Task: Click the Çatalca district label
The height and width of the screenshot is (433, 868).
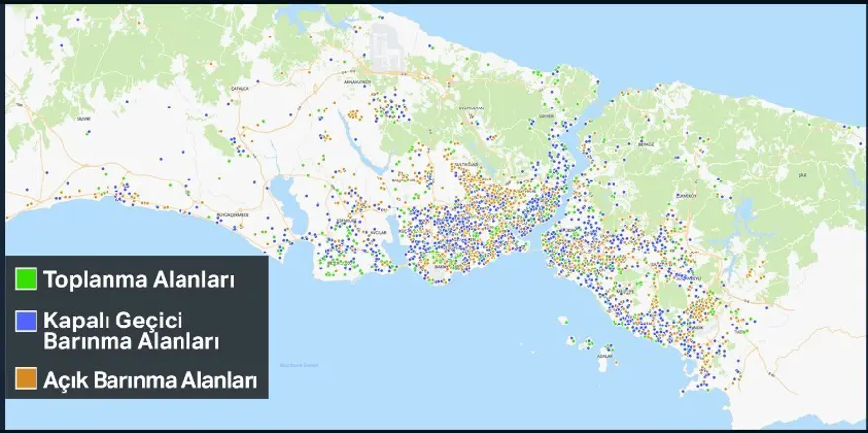Action: click(x=240, y=86)
